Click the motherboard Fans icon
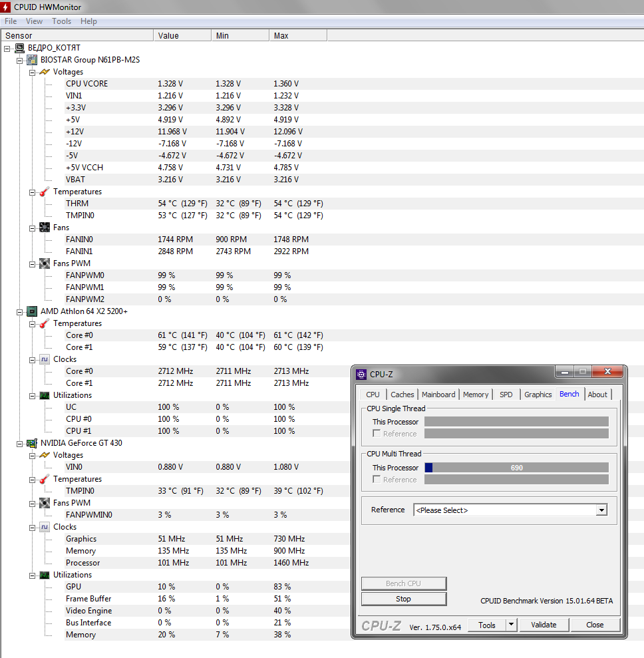 pos(45,228)
